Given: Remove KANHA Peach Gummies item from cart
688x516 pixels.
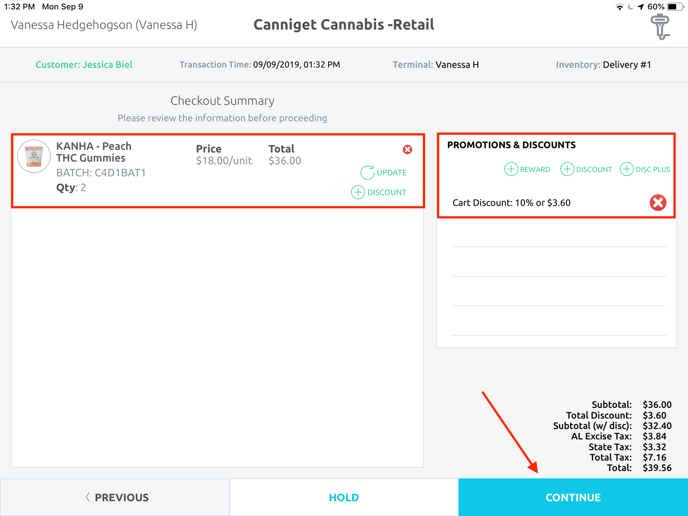Looking at the screenshot, I should point(407,150).
